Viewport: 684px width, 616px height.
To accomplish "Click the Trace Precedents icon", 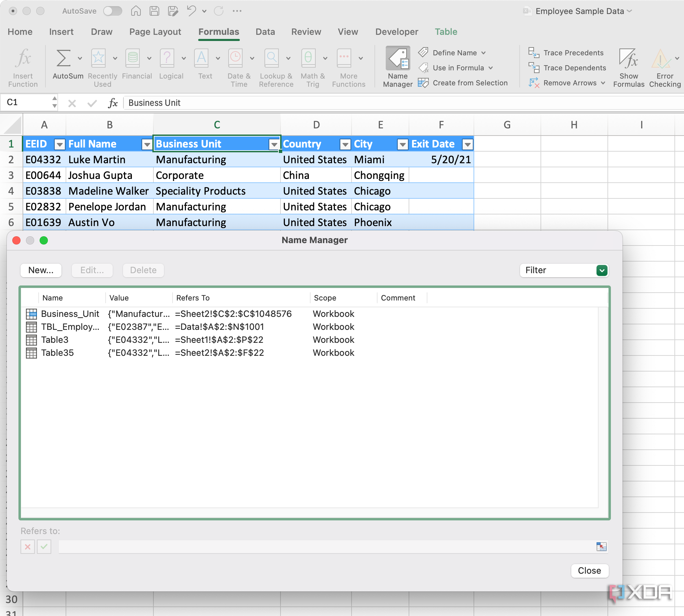I will 534,53.
